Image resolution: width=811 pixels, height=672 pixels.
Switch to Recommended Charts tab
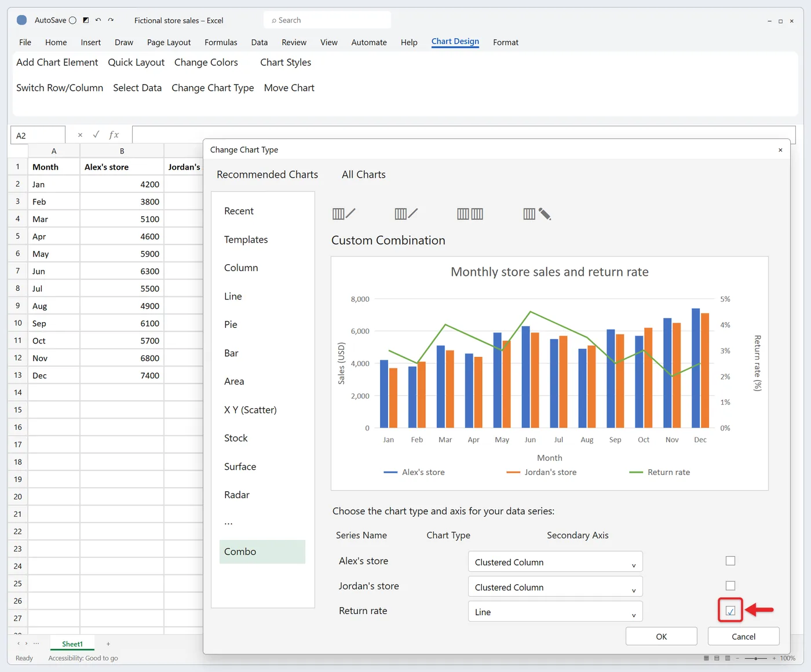tap(268, 174)
